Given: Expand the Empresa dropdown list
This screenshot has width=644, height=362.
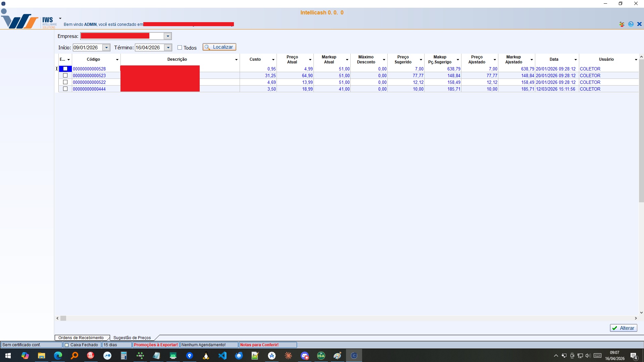Looking at the screenshot, I should [167, 36].
